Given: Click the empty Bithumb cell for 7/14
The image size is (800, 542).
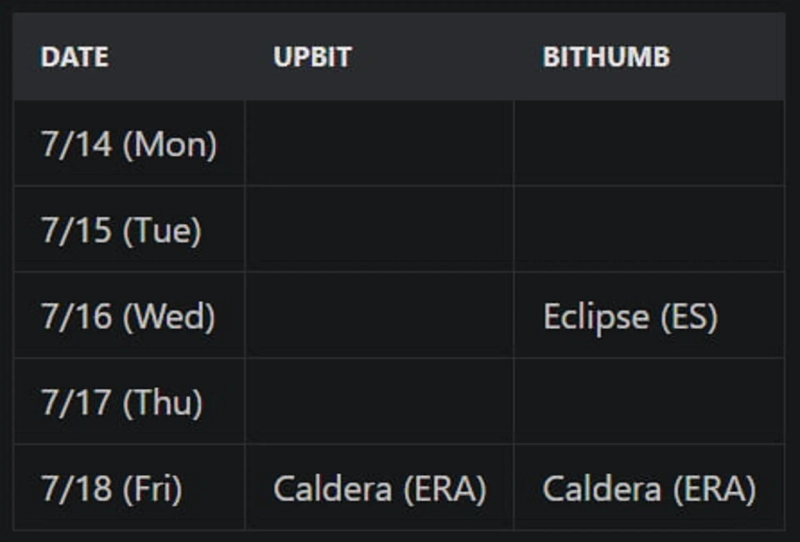Looking at the screenshot, I should (648, 145).
